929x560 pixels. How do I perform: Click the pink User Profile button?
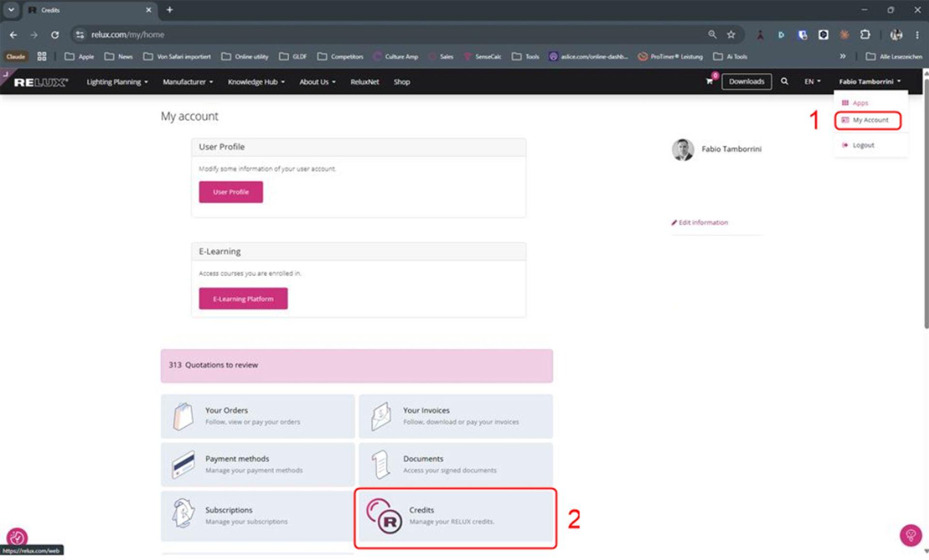point(231,192)
